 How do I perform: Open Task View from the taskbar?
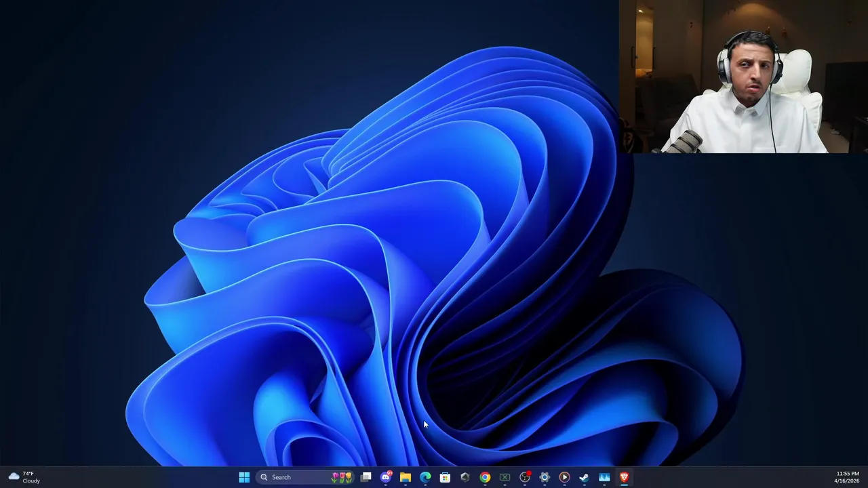pyautogui.click(x=366, y=477)
